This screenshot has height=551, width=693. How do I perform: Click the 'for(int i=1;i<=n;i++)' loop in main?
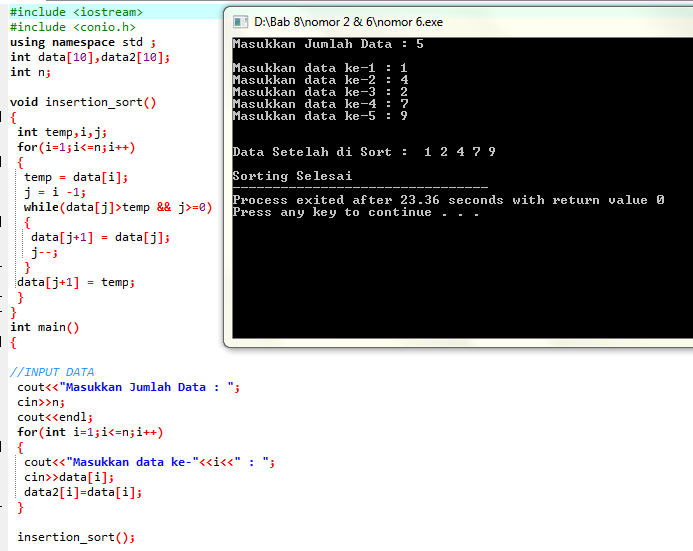click(x=90, y=432)
